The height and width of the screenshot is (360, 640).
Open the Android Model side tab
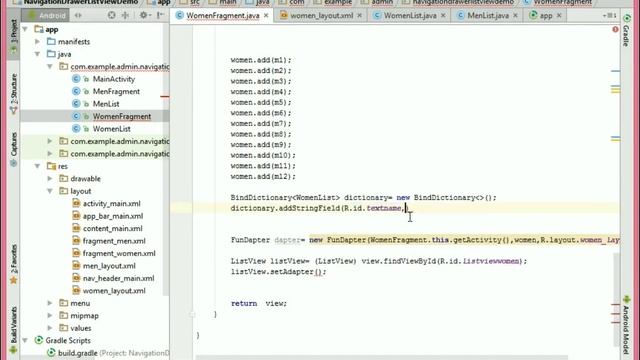click(627, 325)
